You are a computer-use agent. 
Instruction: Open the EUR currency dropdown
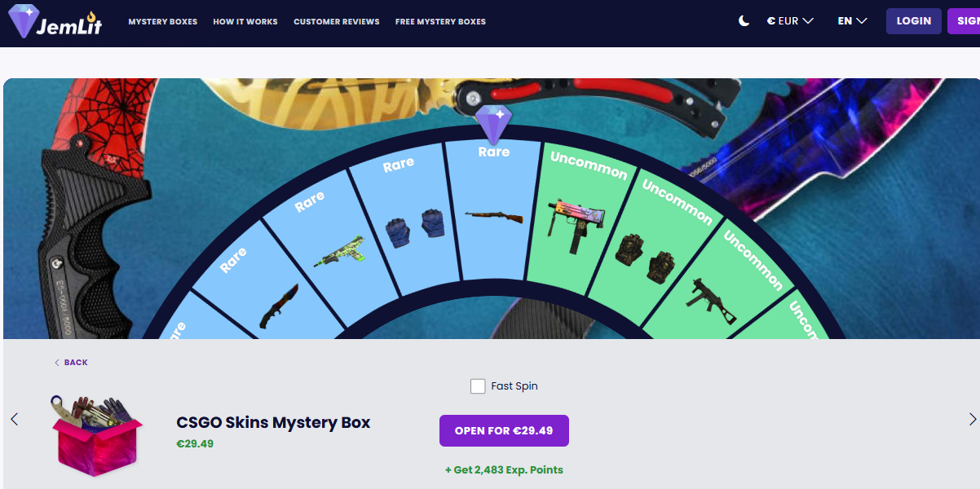[790, 21]
